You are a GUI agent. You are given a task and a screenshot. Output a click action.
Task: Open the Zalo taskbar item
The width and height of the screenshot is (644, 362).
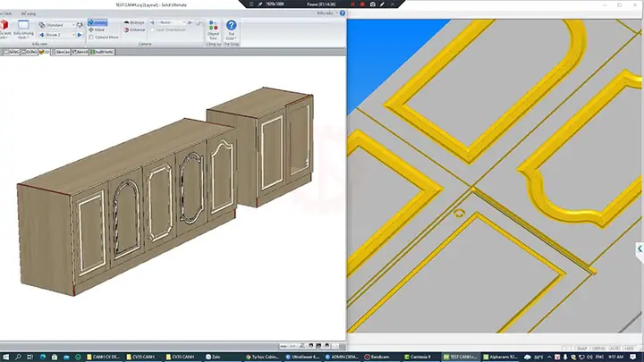click(x=222, y=357)
